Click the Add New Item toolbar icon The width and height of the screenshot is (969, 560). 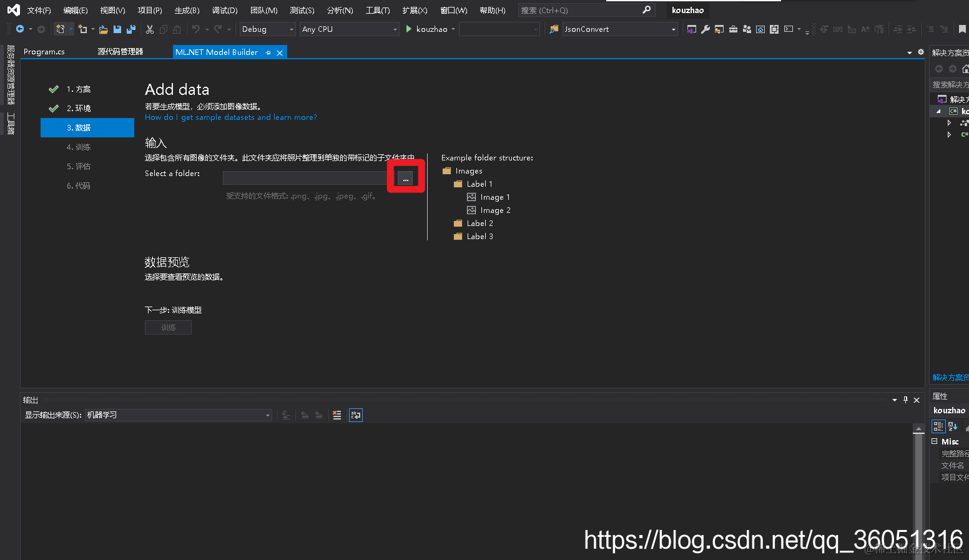pyautogui.click(x=82, y=29)
